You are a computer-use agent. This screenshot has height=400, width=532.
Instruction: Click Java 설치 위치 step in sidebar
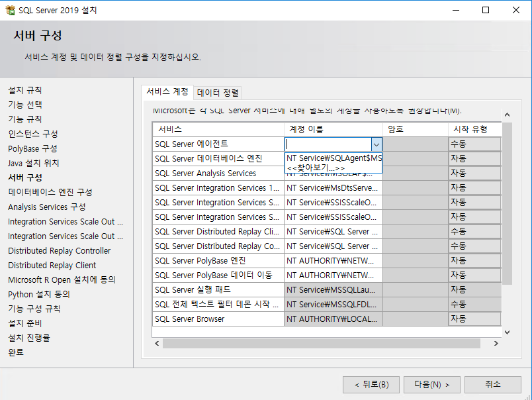pos(34,164)
